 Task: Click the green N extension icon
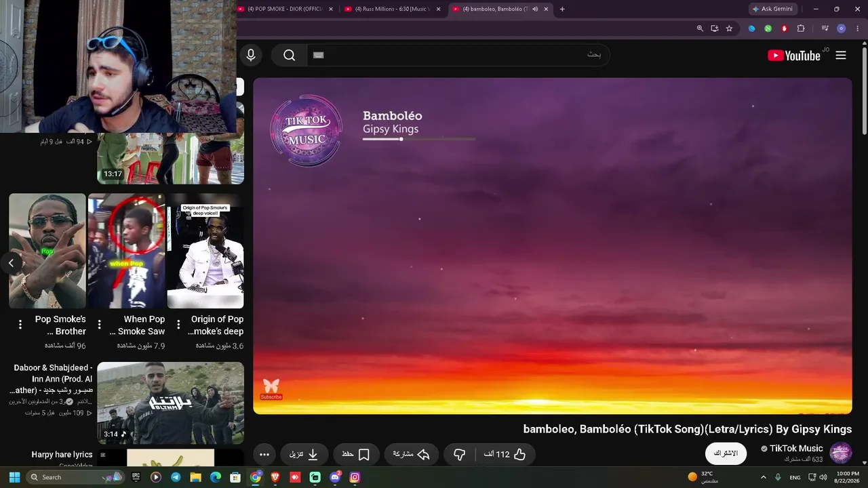pyautogui.click(x=768, y=28)
